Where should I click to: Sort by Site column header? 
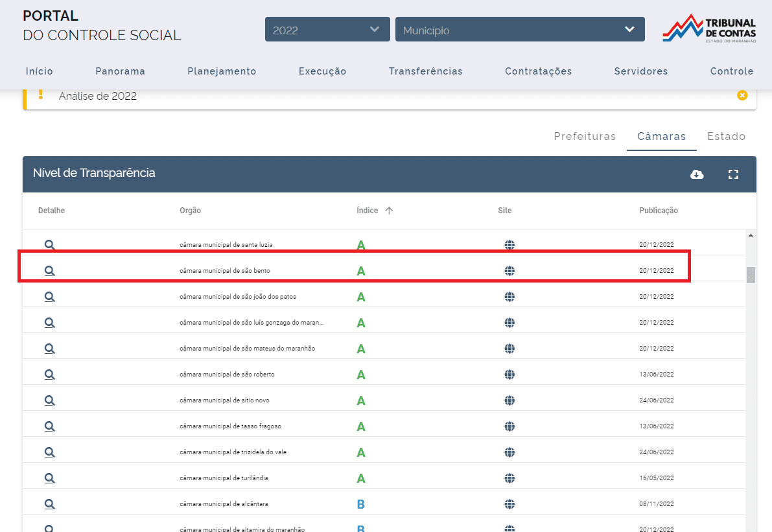(x=505, y=211)
